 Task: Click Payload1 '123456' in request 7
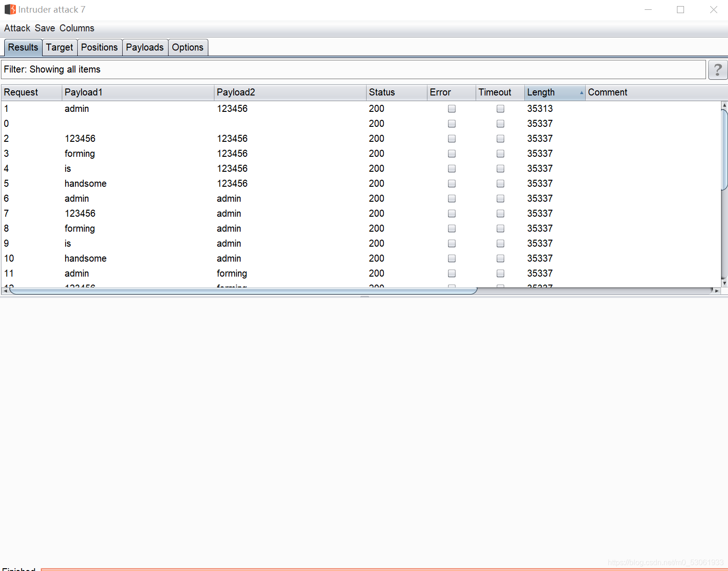pos(80,213)
